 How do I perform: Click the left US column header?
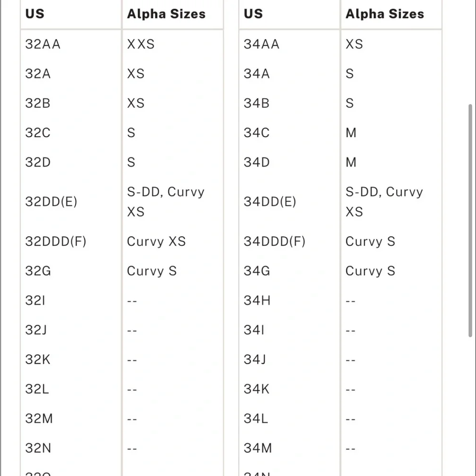click(35, 14)
